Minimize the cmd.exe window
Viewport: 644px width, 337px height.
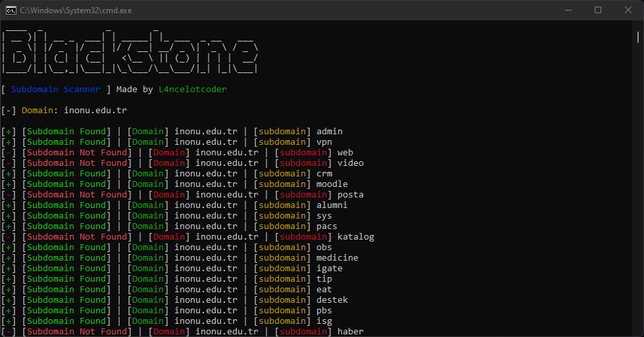pos(568,11)
